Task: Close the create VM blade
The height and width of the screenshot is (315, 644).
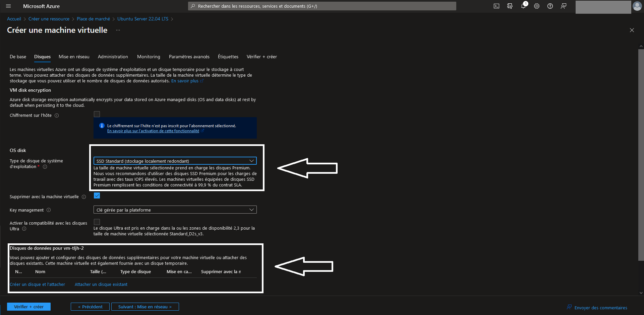Action: pyautogui.click(x=632, y=30)
